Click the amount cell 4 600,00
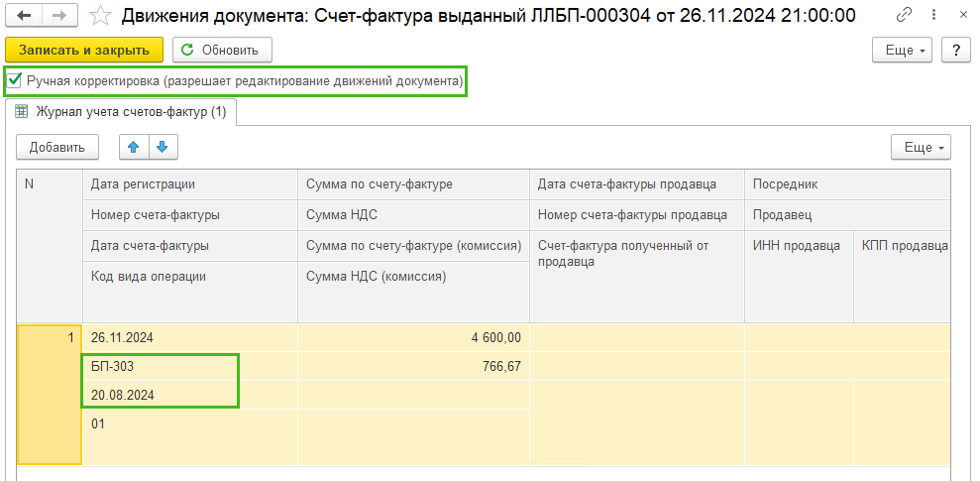 tap(414, 338)
